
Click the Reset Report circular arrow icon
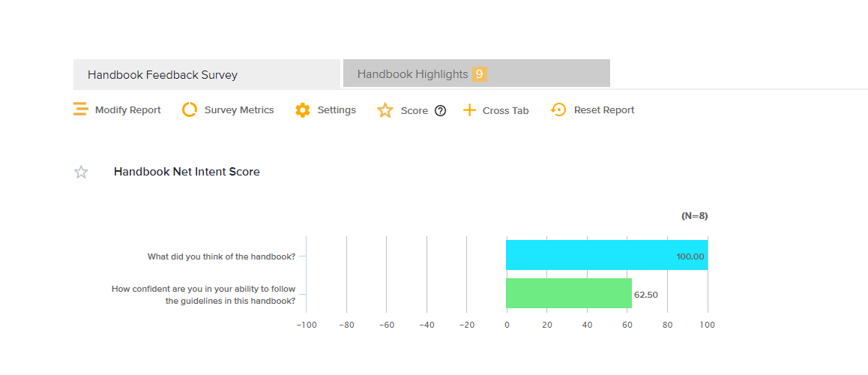[558, 110]
